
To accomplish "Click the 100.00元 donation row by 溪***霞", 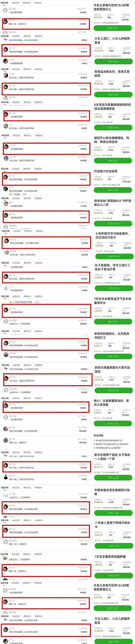I will (x=45, y=441).
